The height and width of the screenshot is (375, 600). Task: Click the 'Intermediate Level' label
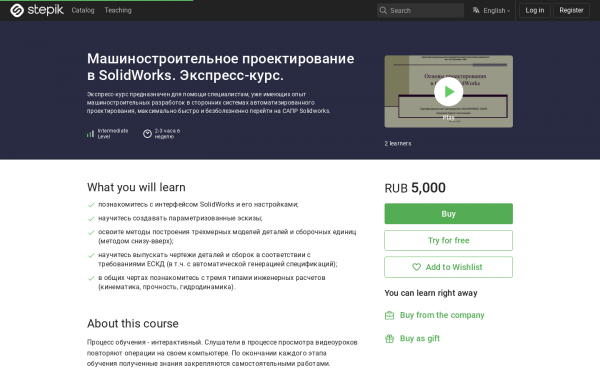click(112, 134)
